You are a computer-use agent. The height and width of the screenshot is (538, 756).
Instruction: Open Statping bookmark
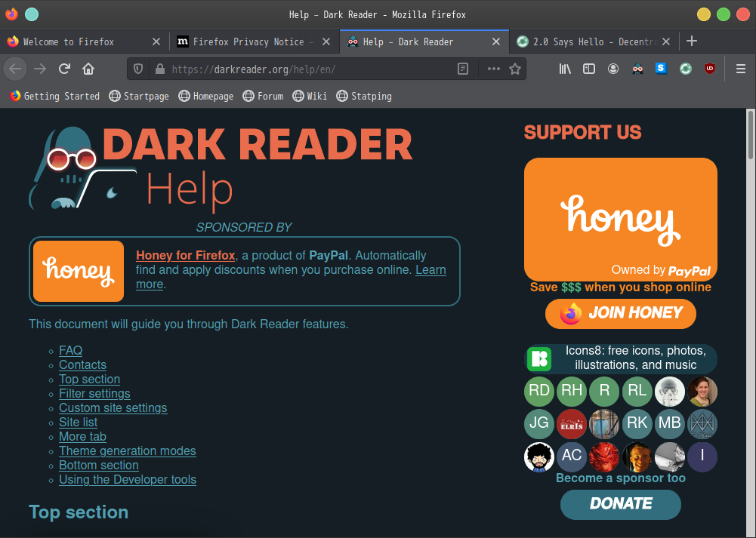pos(364,96)
